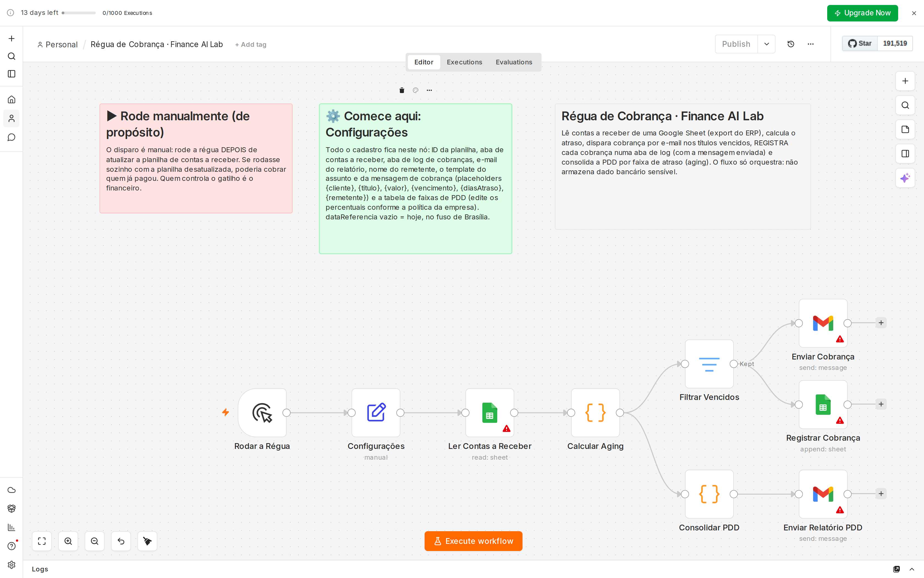Open the Personal user icon in sidebar
Screen dimensions: 924x578
click(x=12, y=119)
